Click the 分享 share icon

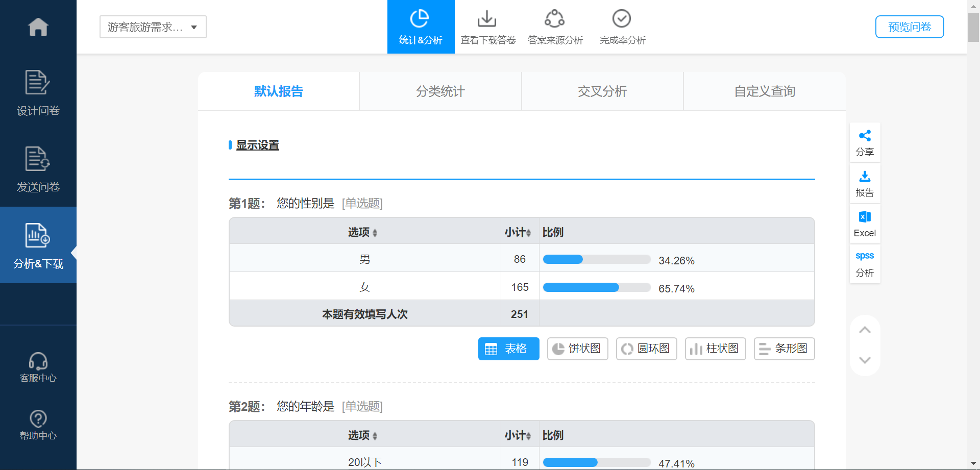865,143
